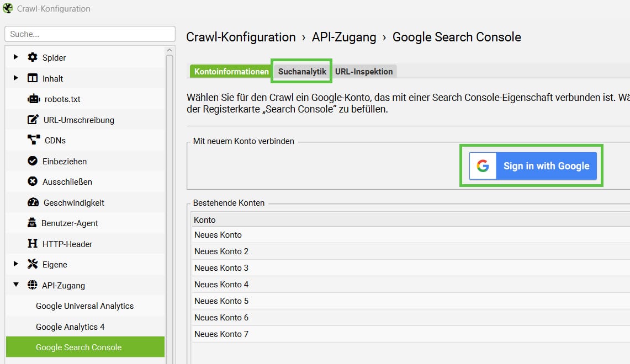This screenshot has width=630, height=364.
Task: Open HTTP-Header settings
Action: tap(67, 244)
